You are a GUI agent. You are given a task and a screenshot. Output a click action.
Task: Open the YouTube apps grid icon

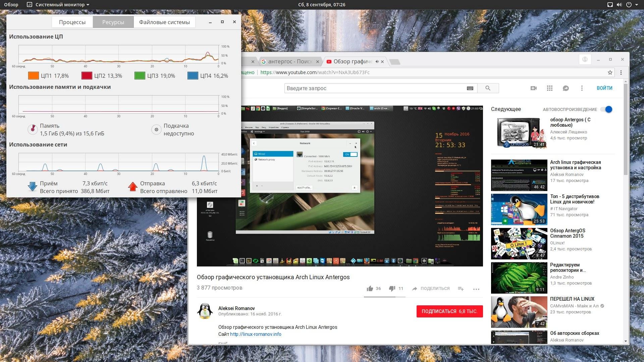[x=550, y=88]
